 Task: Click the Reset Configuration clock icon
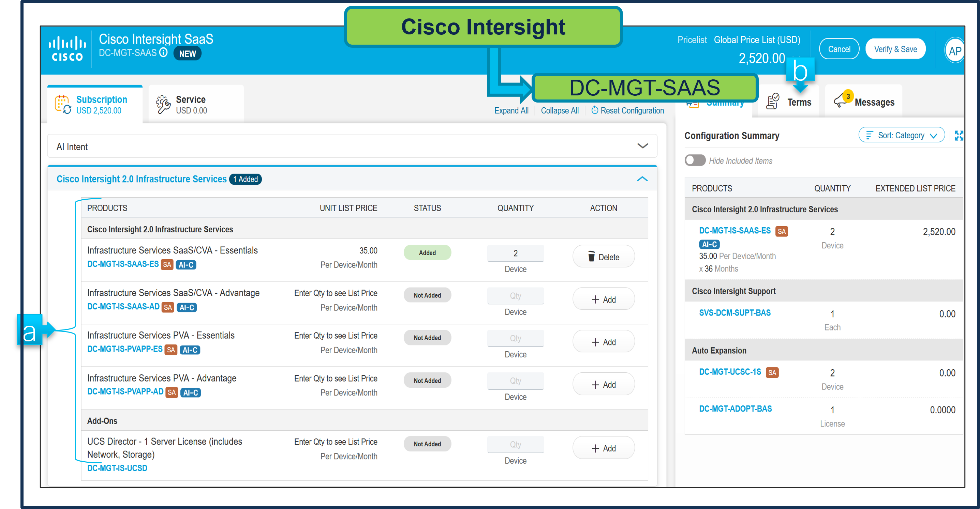pos(595,110)
